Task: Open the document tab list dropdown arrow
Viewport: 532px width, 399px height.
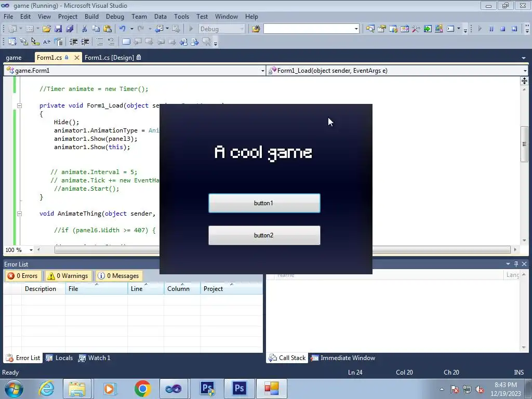Action: 524,58
